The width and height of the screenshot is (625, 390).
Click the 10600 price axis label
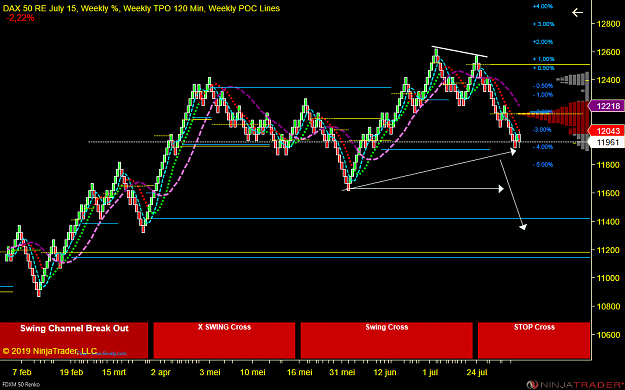tap(608, 335)
